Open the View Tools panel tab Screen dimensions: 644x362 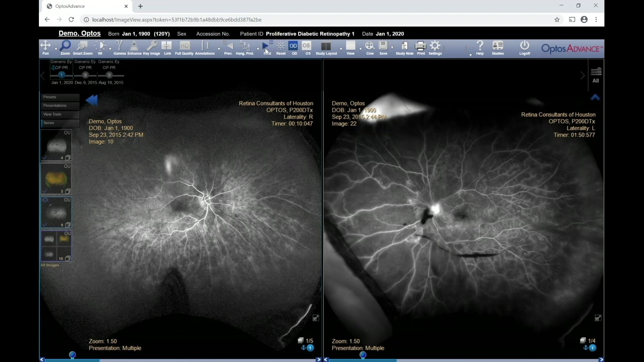60,115
